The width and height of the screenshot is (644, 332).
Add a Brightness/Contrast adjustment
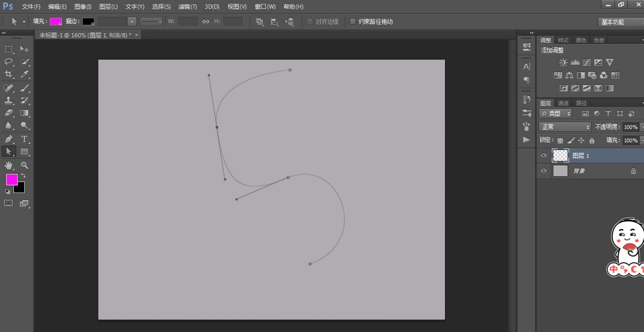point(563,63)
